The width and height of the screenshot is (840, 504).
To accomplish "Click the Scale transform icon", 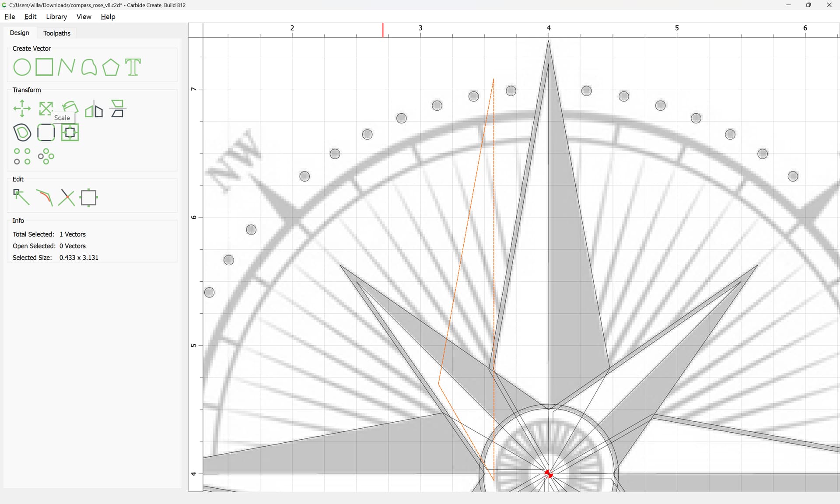I will click(x=46, y=108).
